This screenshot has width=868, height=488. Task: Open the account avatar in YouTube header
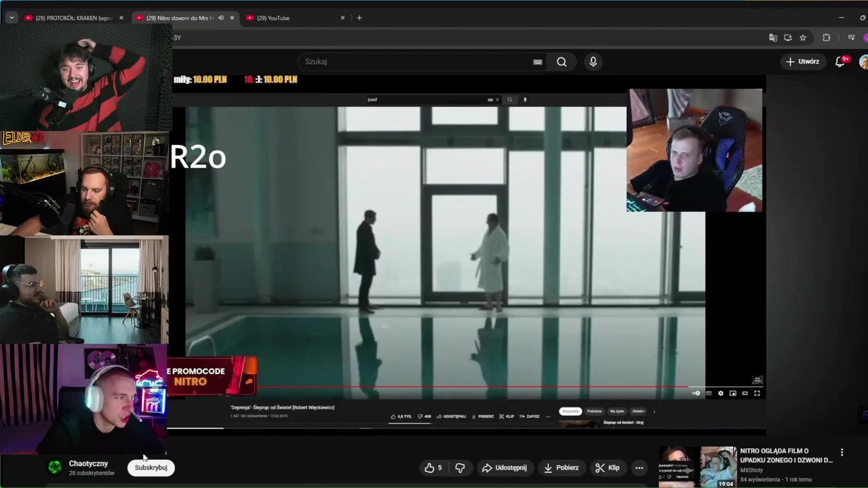pyautogui.click(x=864, y=62)
